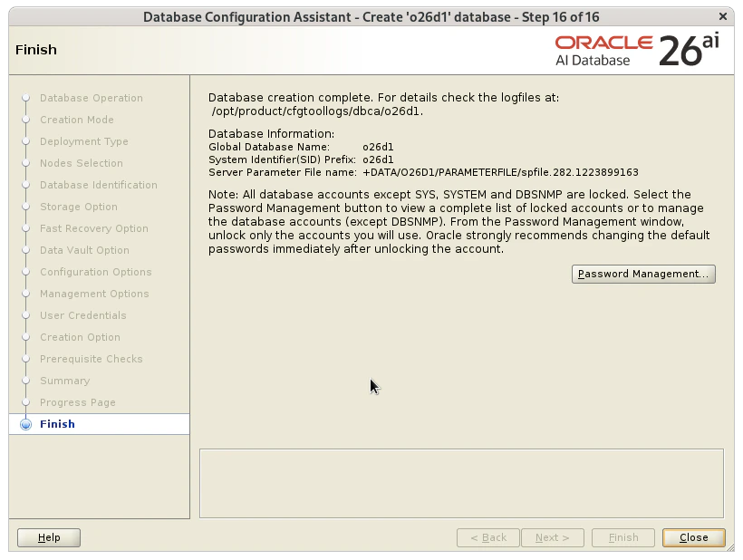Select the Storage Option step
This screenshot has width=743, height=560.
pyautogui.click(x=79, y=206)
